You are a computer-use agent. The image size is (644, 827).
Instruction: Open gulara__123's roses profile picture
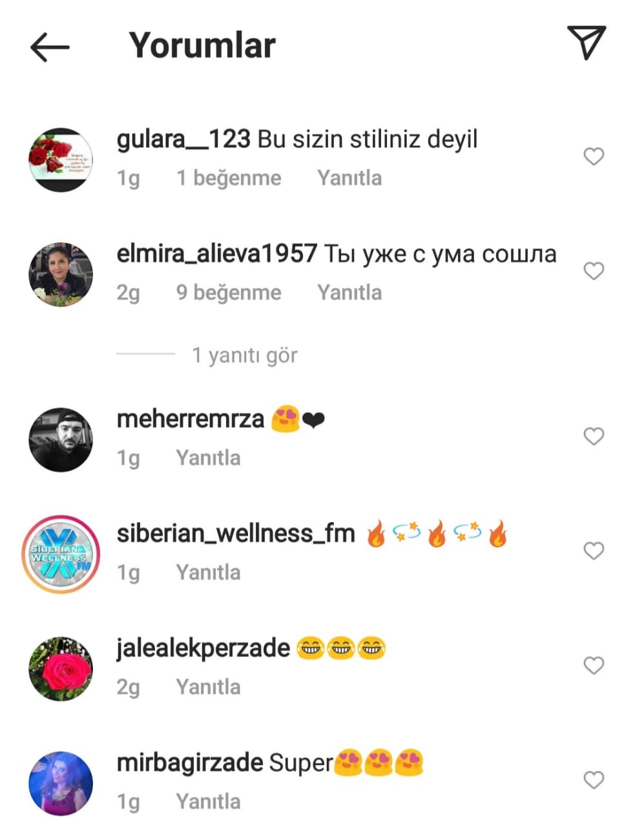point(61,160)
